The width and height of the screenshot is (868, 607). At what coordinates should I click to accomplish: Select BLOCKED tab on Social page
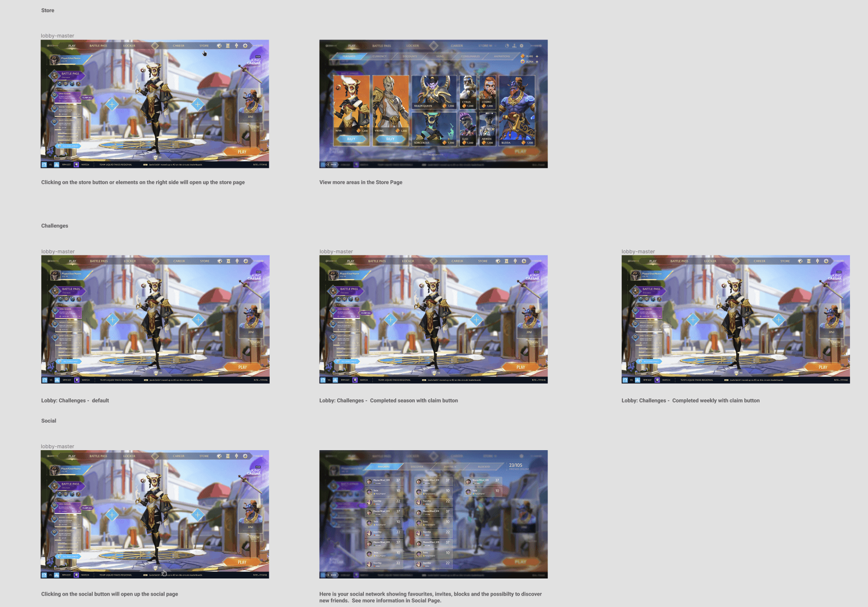point(484,467)
